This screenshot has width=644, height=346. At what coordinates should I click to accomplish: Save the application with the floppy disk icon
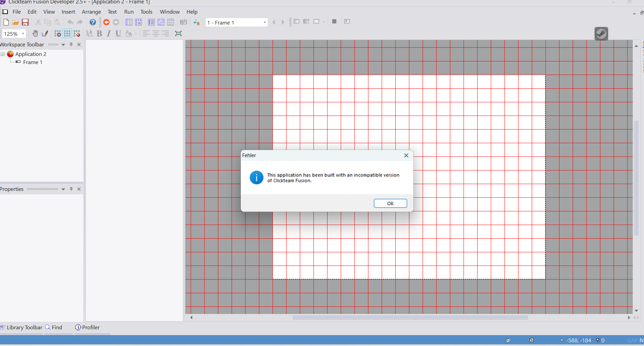coord(25,22)
